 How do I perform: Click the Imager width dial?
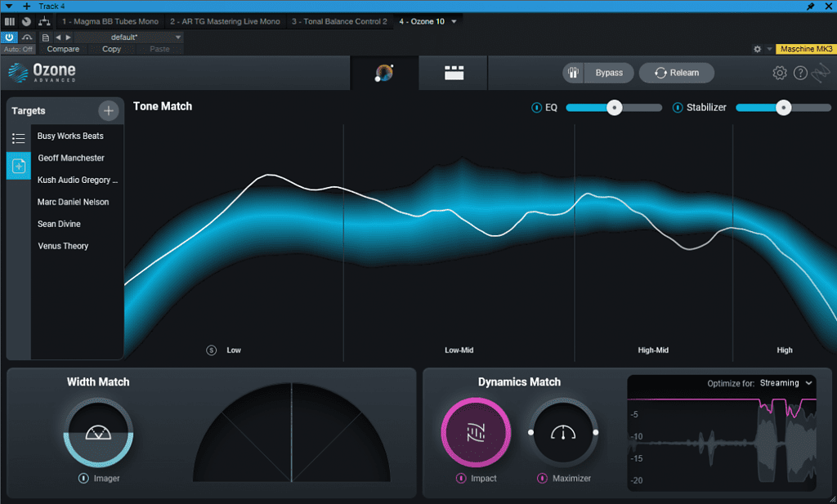click(98, 433)
